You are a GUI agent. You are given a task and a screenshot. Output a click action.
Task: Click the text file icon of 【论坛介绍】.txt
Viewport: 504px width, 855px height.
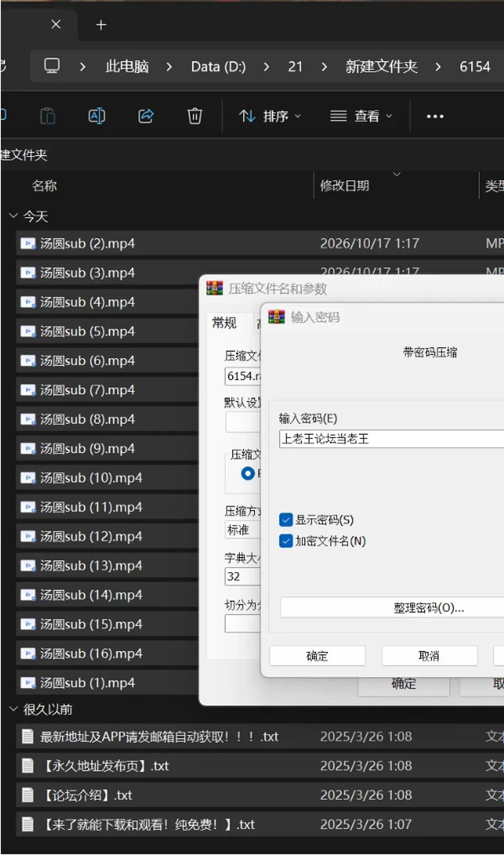tap(28, 795)
